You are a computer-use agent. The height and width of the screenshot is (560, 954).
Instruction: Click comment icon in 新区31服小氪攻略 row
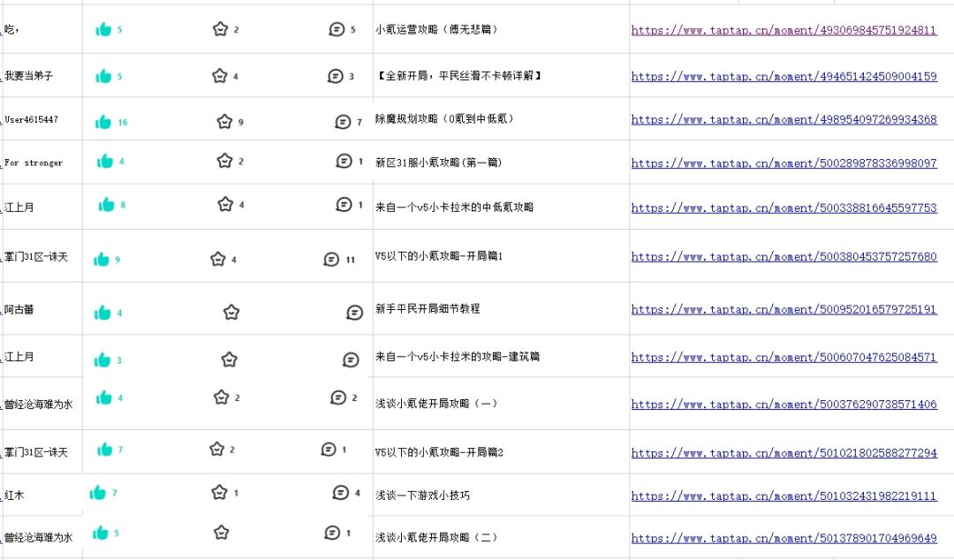[344, 161]
